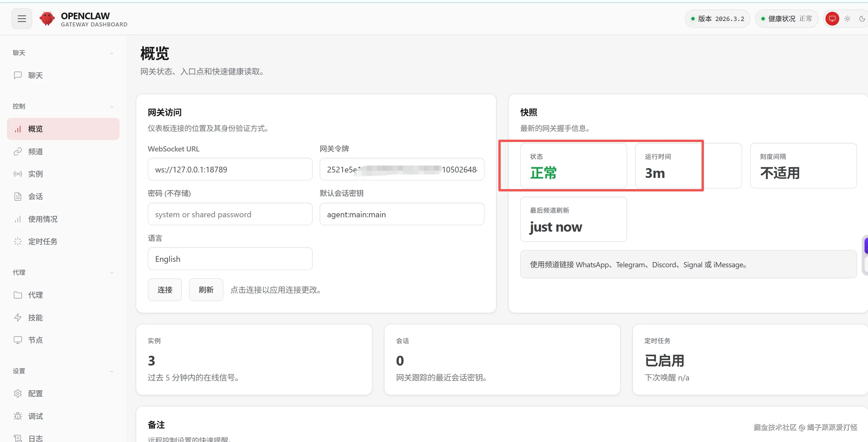Viewport: 868px width, 442px height.
Task: Switch to dark theme with moon icon
Action: coord(862,18)
